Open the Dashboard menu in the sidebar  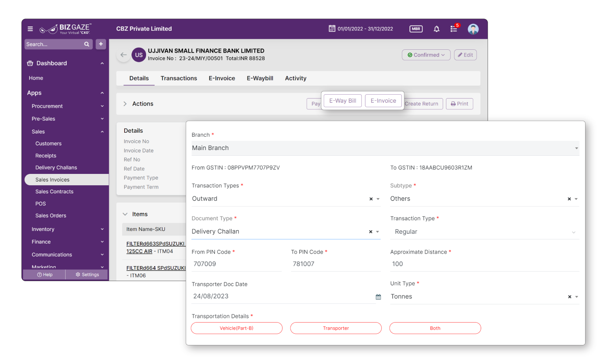pyautogui.click(x=66, y=63)
